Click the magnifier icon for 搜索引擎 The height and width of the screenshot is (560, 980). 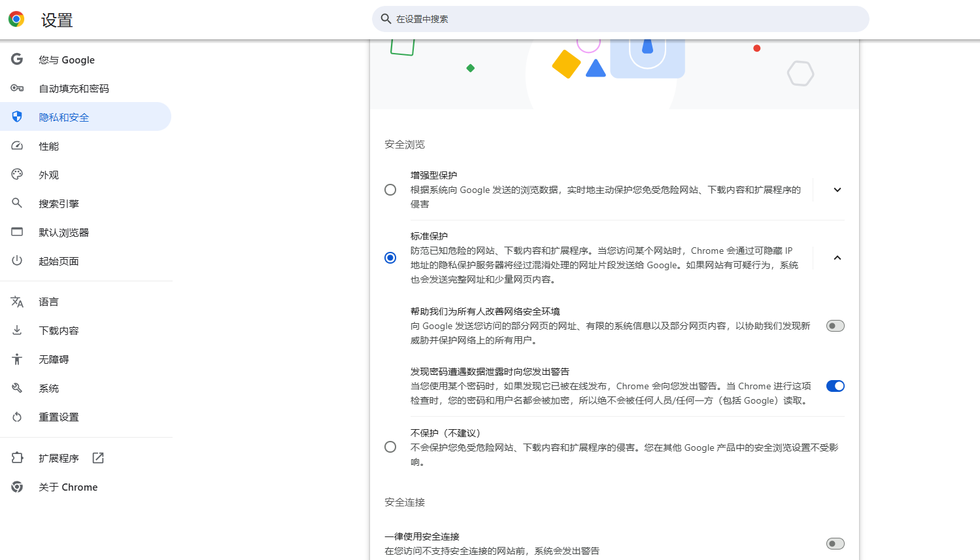point(17,203)
